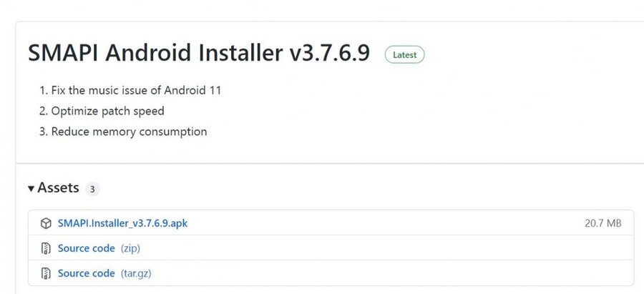Download SMAPI.Installer_v3.7.6.9.apk
The image size is (644, 294).
click(122, 224)
